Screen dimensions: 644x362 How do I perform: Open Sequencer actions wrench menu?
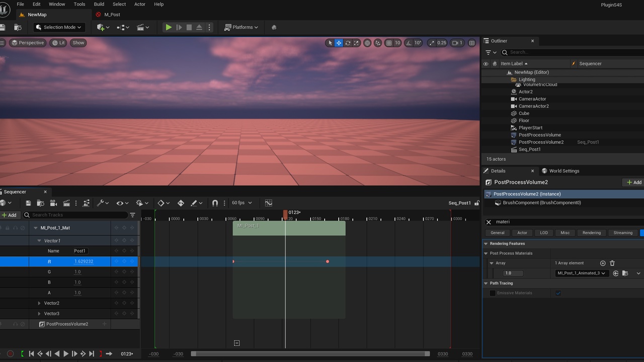pyautogui.click(x=103, y=203)
